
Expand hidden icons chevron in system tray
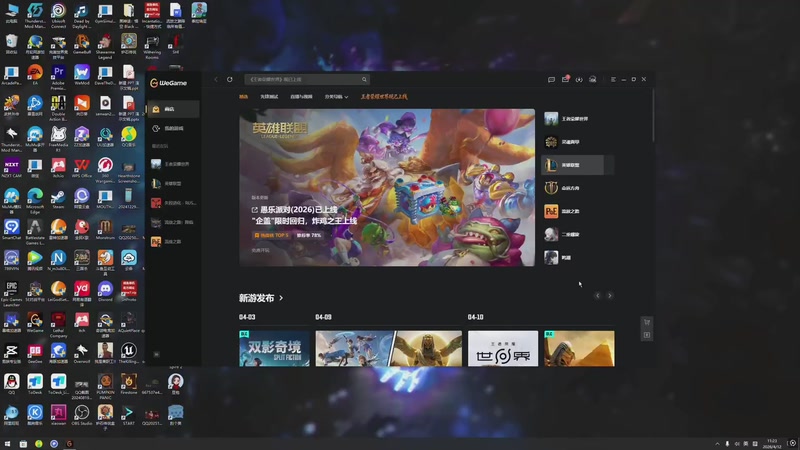717,444
